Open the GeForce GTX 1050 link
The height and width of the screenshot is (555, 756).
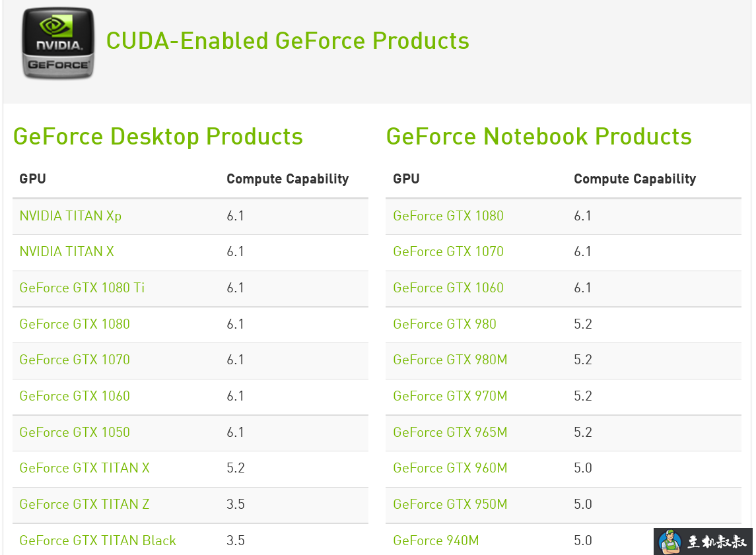point(75,432)
